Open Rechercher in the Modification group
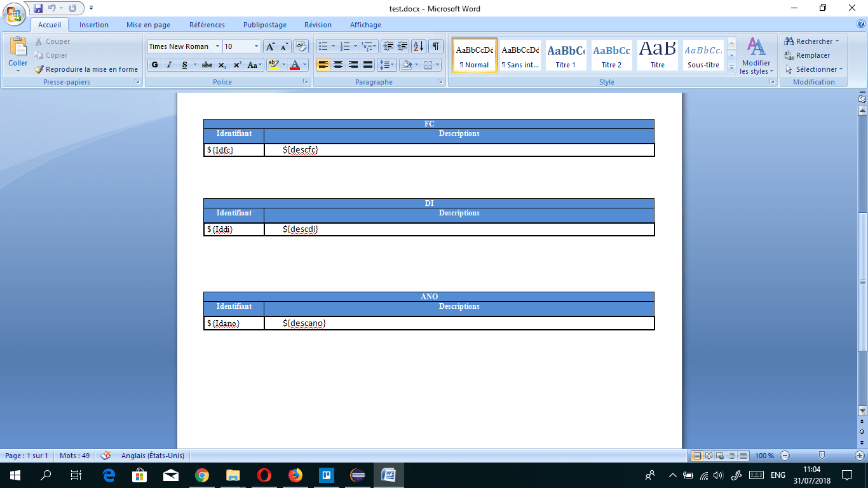 tap(814, 41)
